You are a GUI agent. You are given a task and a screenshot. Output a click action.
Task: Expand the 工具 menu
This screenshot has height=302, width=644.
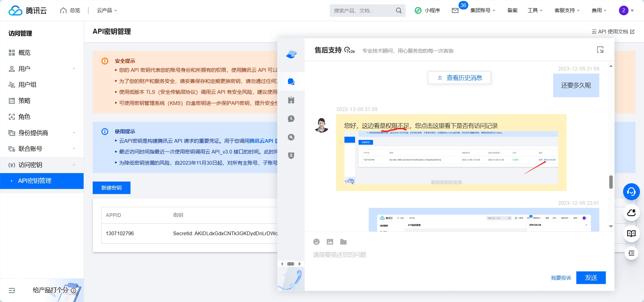click(535, 10)
